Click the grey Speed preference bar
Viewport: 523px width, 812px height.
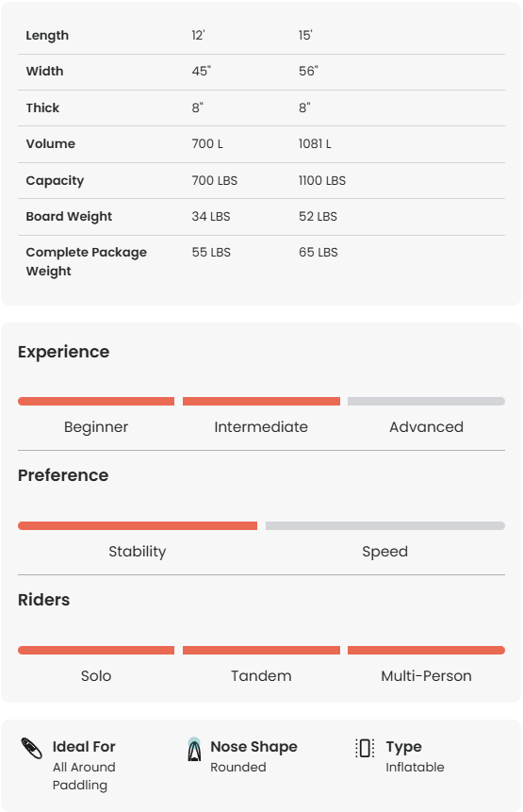(385, 525)
